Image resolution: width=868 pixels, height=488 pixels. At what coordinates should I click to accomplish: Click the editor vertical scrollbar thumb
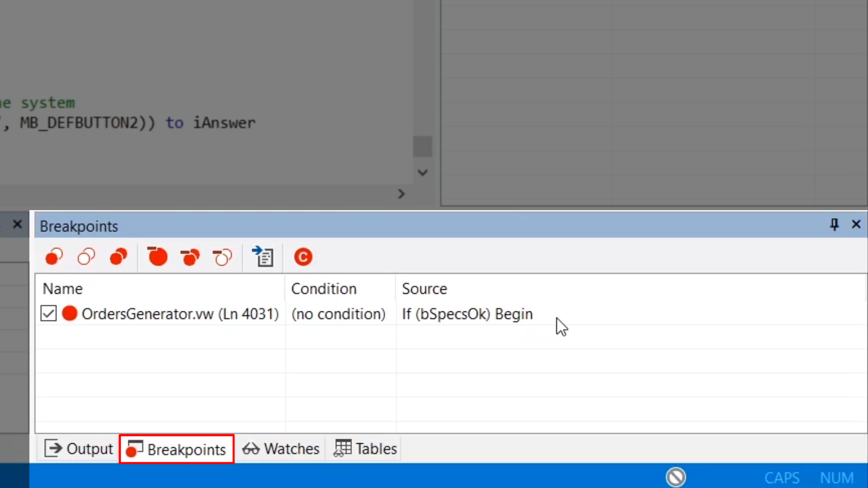pyautogui.click(x=423, y=147)
